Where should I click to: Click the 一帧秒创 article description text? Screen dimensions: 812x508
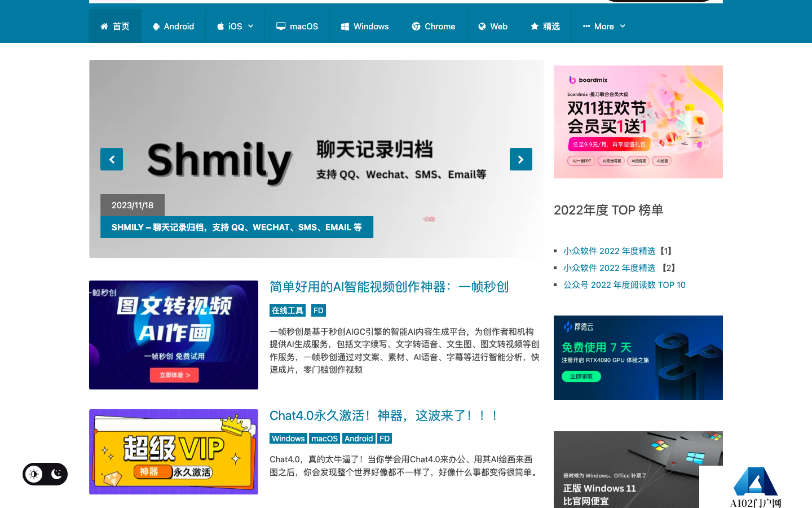point(405,351)
